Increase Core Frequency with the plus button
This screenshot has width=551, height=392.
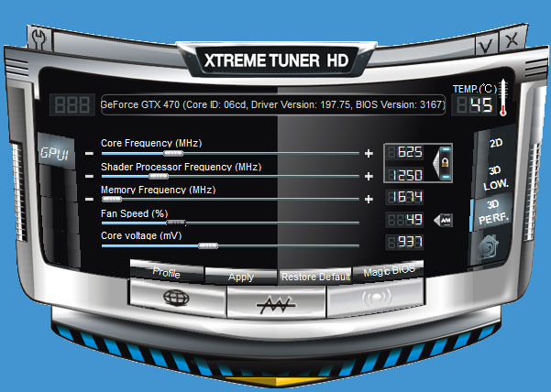pyautogui.click(x=369, y=153)
